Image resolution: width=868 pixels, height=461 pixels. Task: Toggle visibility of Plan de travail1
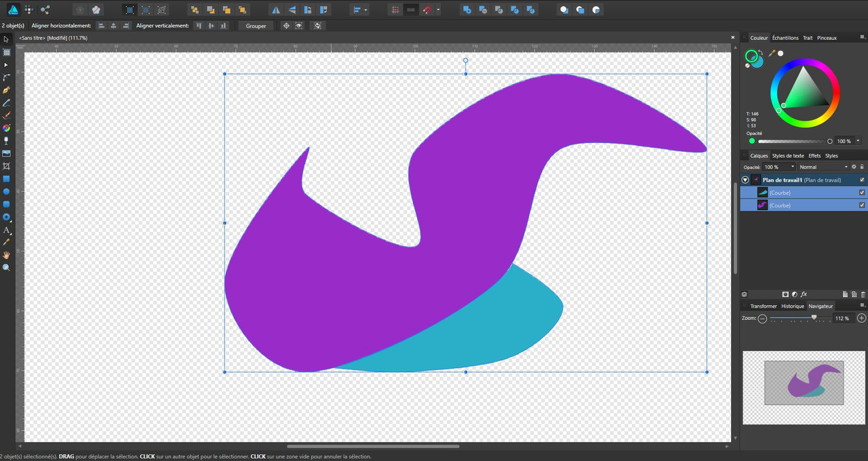(x=862, y=180)
